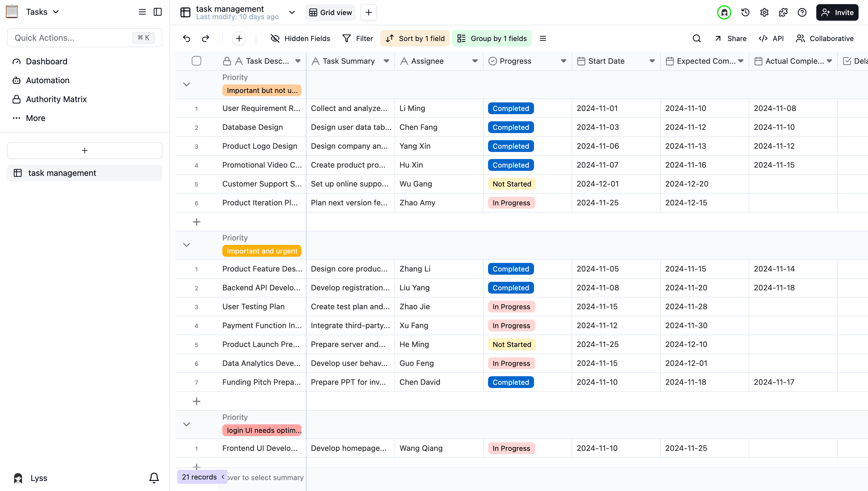Open the settings gear icon
The height and width of the screenshot is (491, 868).
coord(764,12)
